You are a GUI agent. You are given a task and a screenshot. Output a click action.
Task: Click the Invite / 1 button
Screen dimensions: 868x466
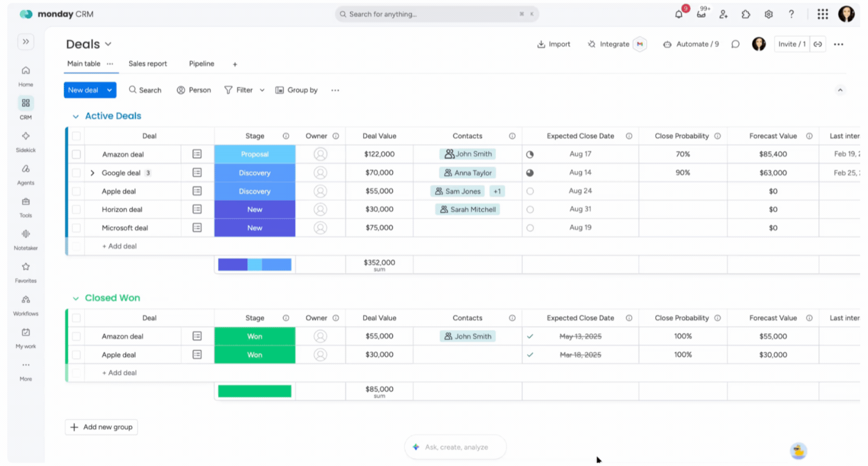pyautogui.click(x=792, y=44)
